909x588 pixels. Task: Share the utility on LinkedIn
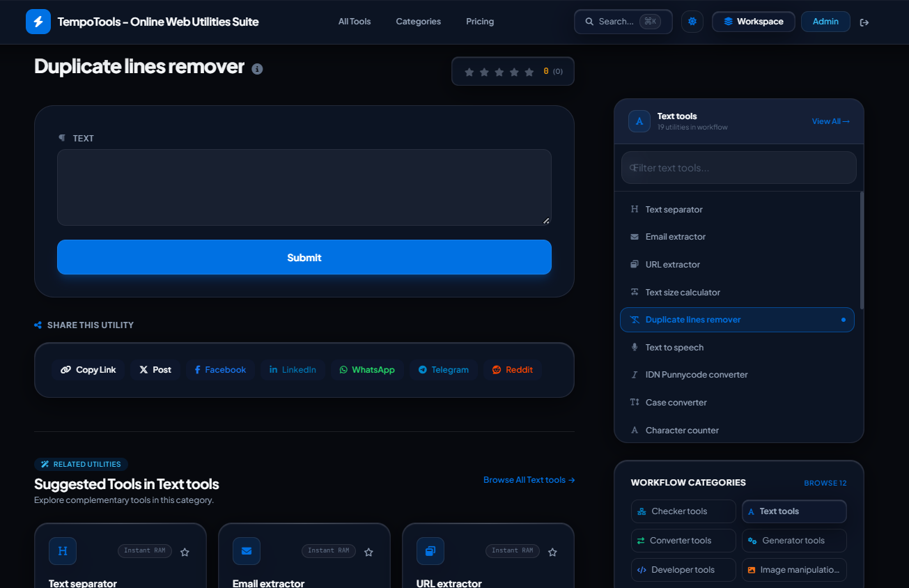pyautogui.click(x=293, y=370)
